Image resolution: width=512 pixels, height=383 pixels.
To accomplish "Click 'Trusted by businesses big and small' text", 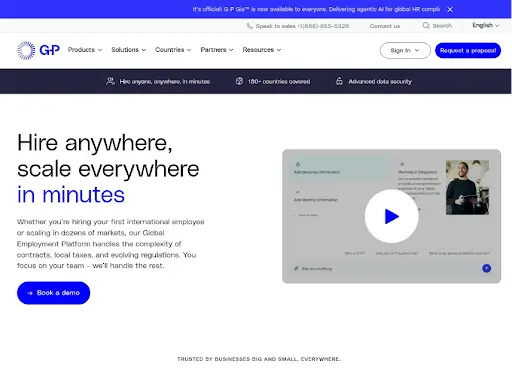I will [x=259, y=359].
